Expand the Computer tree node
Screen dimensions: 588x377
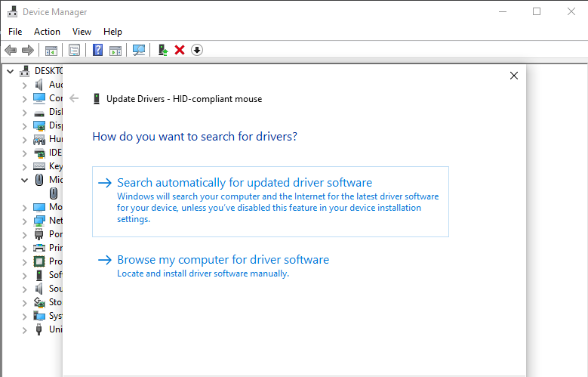pos(24,99)
